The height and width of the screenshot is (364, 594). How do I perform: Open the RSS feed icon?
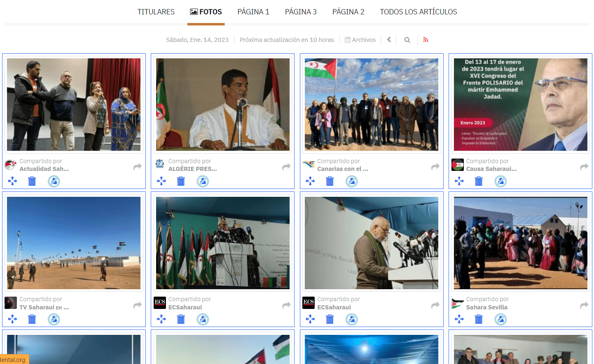426,40
